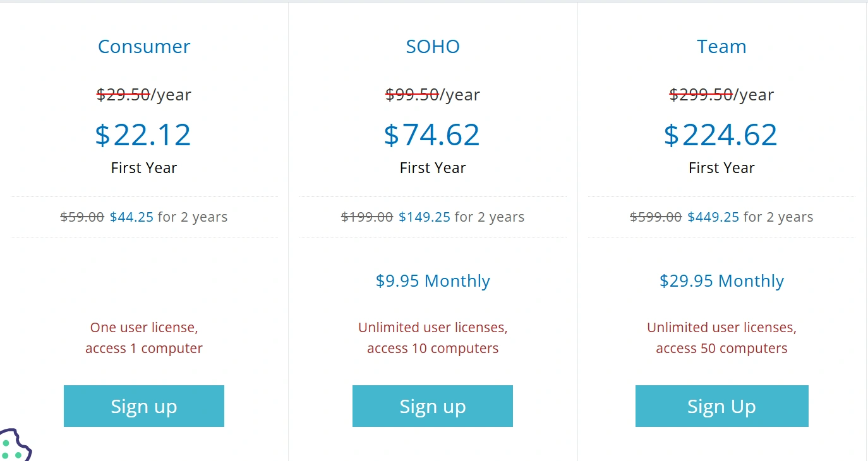Screen dimensions: 868x461
Task: Click the crossed-out $99.50/year price
Action: point(413,95)
